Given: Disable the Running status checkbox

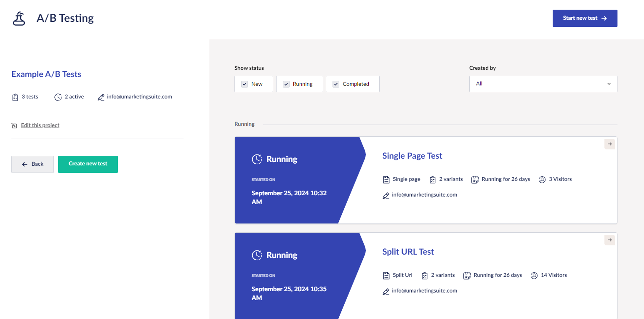Looking at the screenshot, I should [286, 84].
